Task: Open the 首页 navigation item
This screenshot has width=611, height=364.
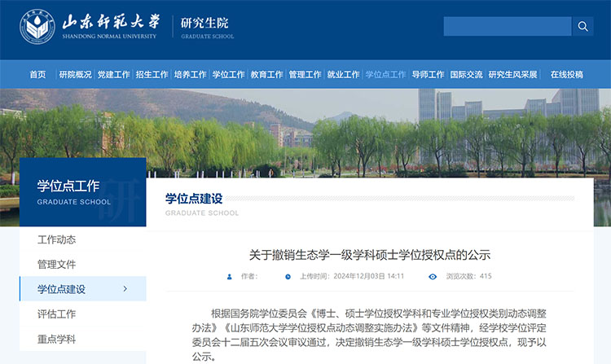Action: pyautogui.click(x=37, y=75)
